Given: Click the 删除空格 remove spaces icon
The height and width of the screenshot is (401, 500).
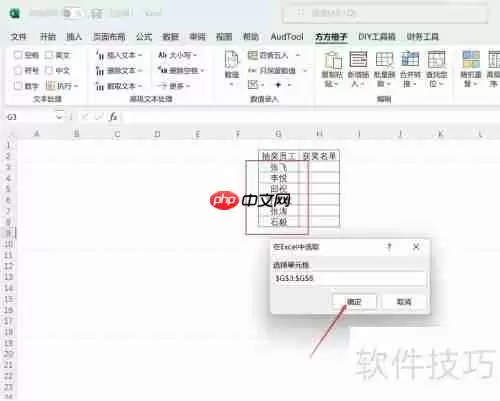Looking at the screenshot, I should (163, 70).
